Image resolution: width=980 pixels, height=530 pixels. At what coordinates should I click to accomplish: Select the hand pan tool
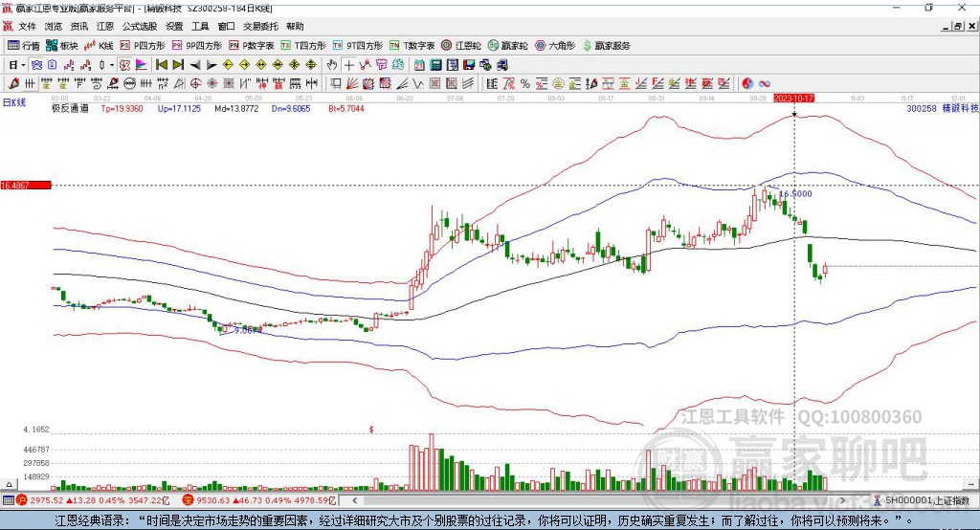[332, 65]
